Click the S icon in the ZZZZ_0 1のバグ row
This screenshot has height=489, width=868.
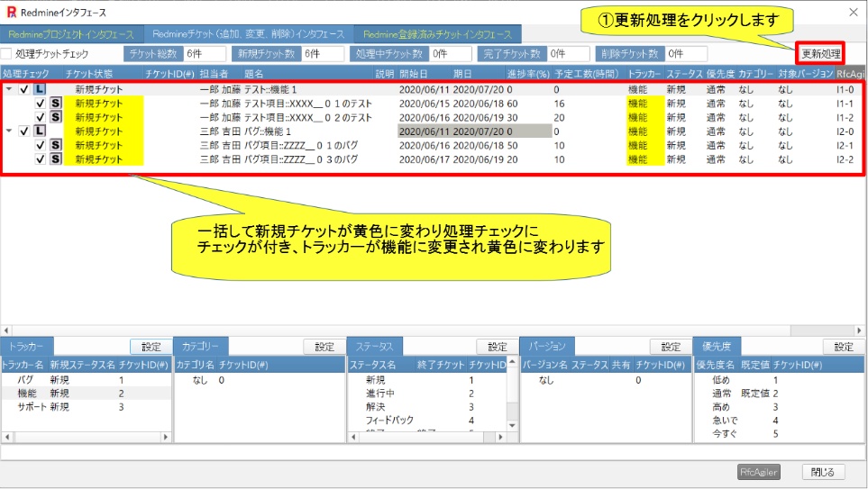point(55,145)
